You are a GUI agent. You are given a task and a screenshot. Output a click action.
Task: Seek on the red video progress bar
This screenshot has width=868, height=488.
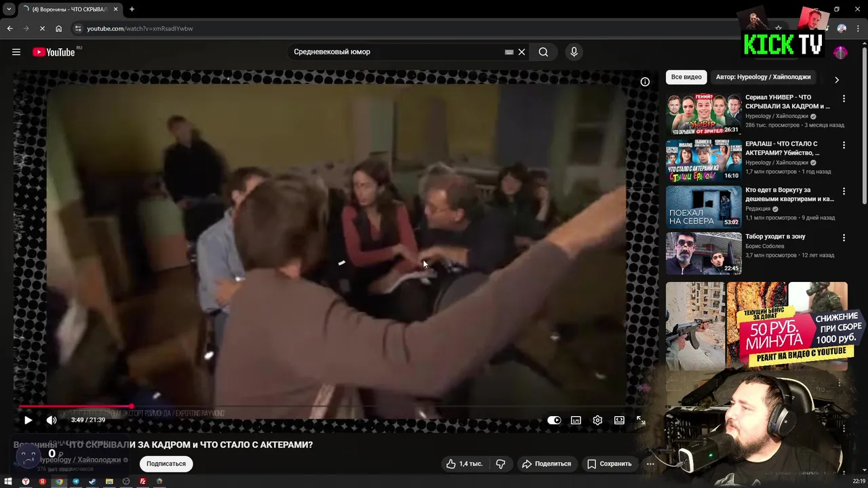[332, 407]
